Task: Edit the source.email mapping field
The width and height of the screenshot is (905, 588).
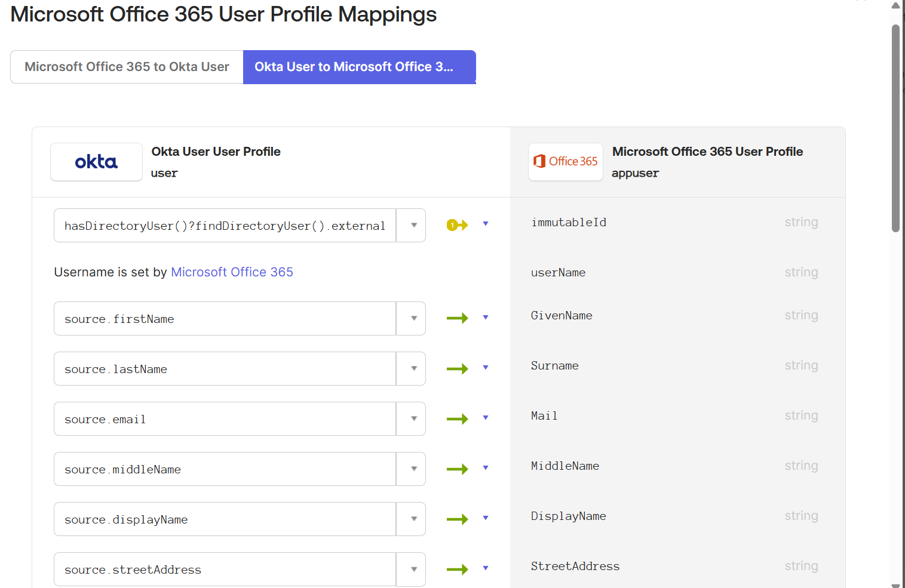Action: [x=225, y=418]
